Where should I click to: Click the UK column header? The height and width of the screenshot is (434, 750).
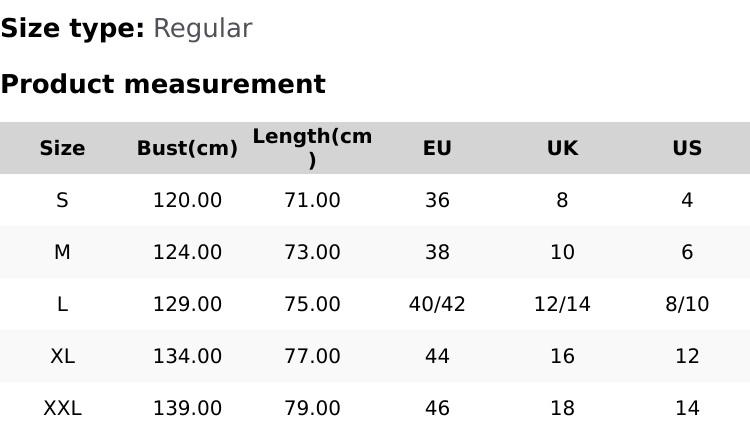coord(562,148)
